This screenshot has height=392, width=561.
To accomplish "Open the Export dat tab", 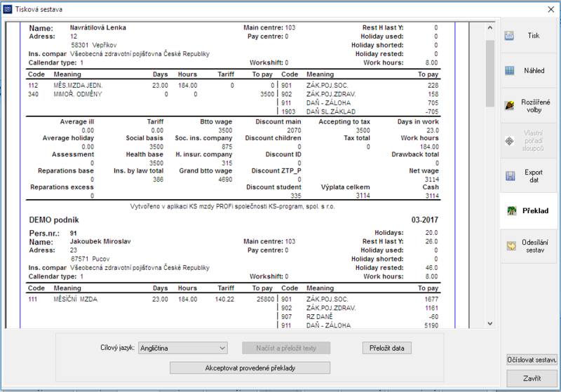I will pos(529,176).
